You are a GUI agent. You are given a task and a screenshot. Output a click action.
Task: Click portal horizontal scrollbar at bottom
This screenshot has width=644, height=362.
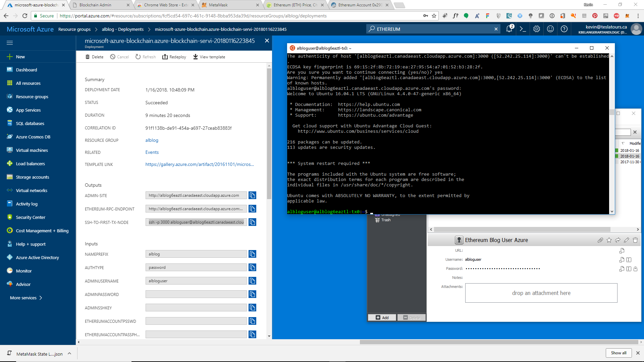(x=498, y=342)
